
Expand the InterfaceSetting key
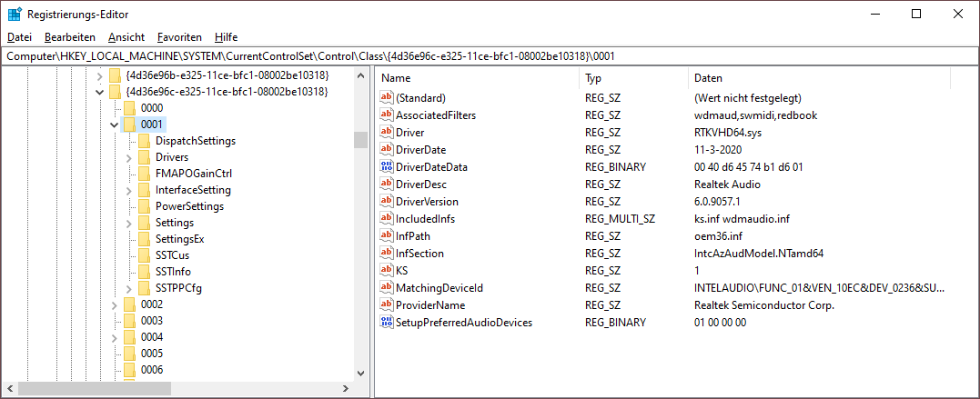click(129, 190)
